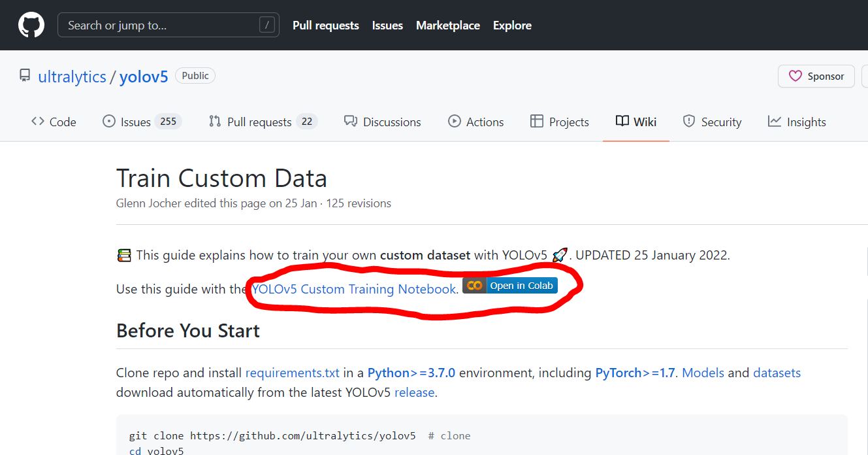
Task: Click the repository bookmark icon beside ultralytics
Action: [24, 75]
